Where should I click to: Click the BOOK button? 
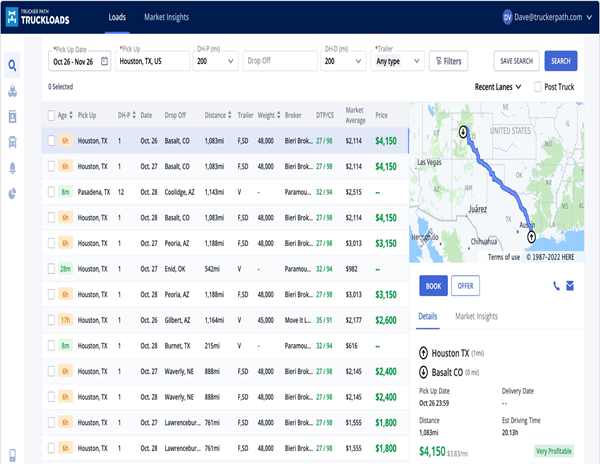(x=433, y=285)
